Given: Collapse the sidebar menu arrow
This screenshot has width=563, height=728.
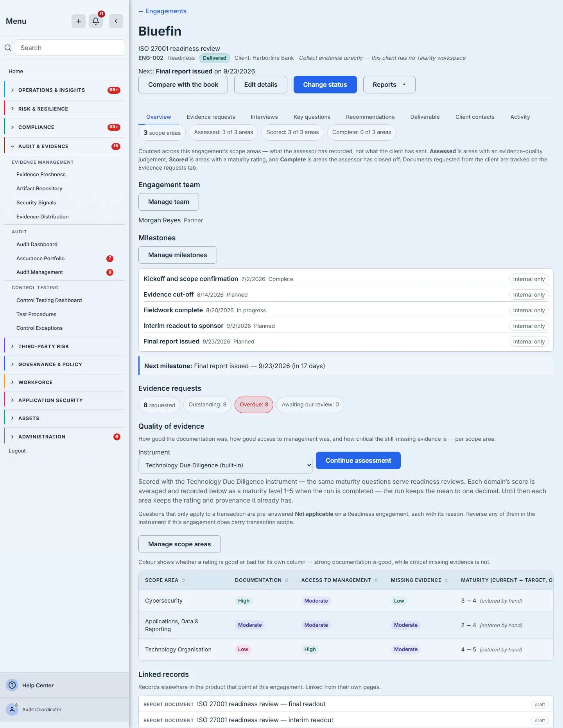Looking at the screenshot, I should click(x=116, y=21).
